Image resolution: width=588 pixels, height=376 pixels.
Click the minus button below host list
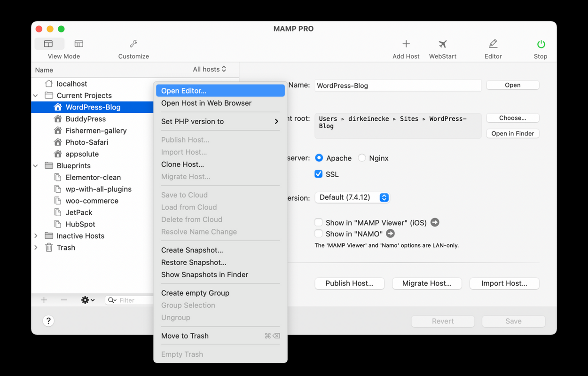tap(64, 300)
